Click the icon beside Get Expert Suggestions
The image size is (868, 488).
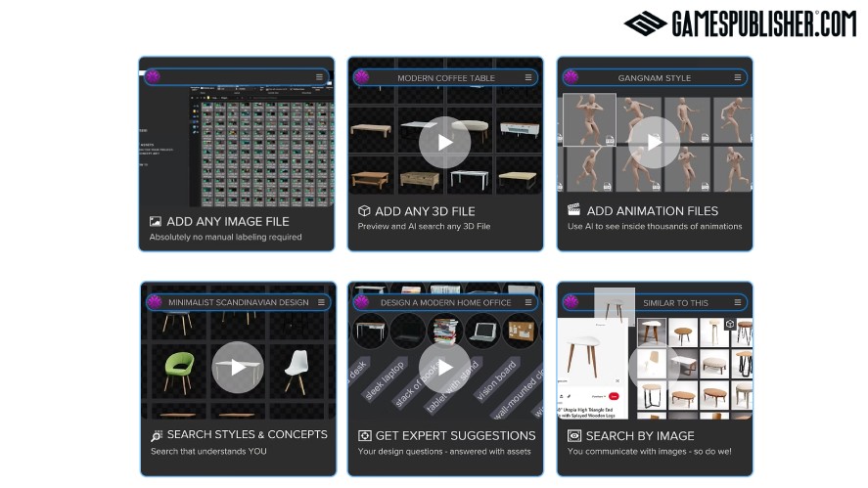pos(364,436)
